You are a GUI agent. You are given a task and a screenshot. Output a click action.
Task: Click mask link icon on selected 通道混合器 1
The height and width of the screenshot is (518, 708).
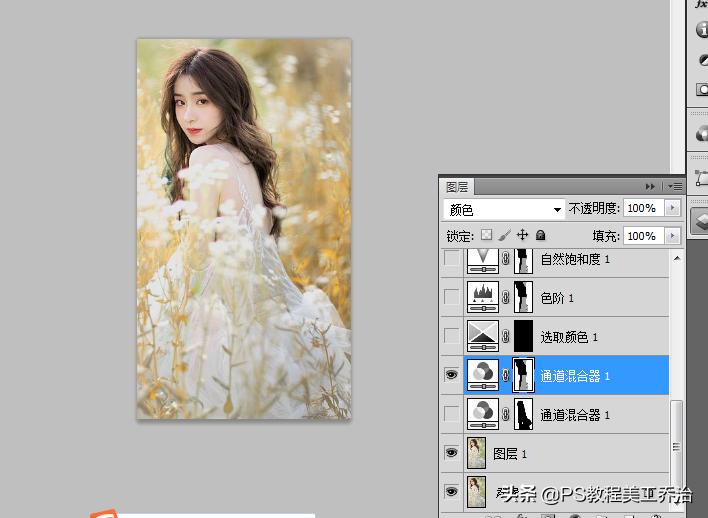(x=505, y=375)
